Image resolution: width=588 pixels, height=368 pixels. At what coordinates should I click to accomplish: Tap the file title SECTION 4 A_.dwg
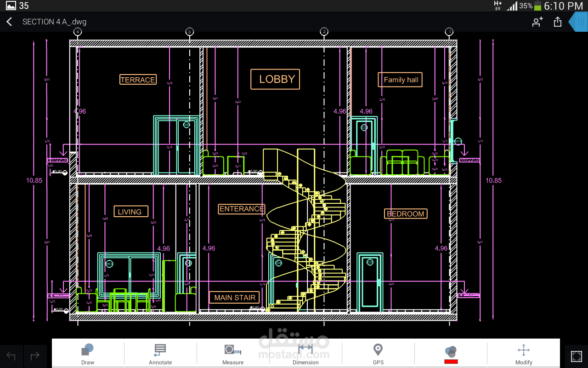click(54, 22)
